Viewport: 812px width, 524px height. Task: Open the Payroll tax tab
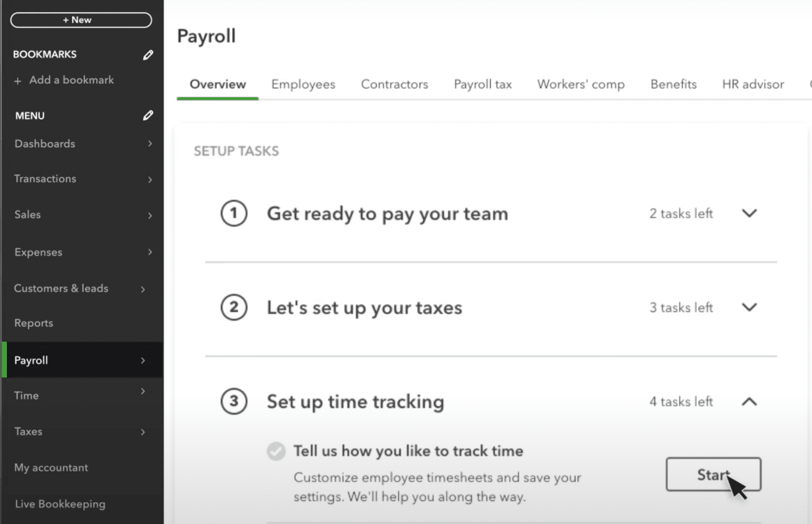point(482,84)
